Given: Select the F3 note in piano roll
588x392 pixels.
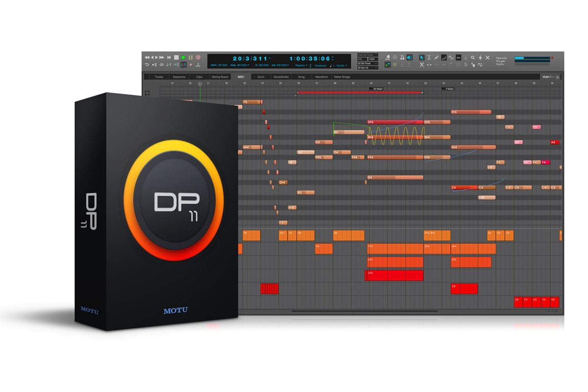Looking at the screenshot, I should pos(283,222).
